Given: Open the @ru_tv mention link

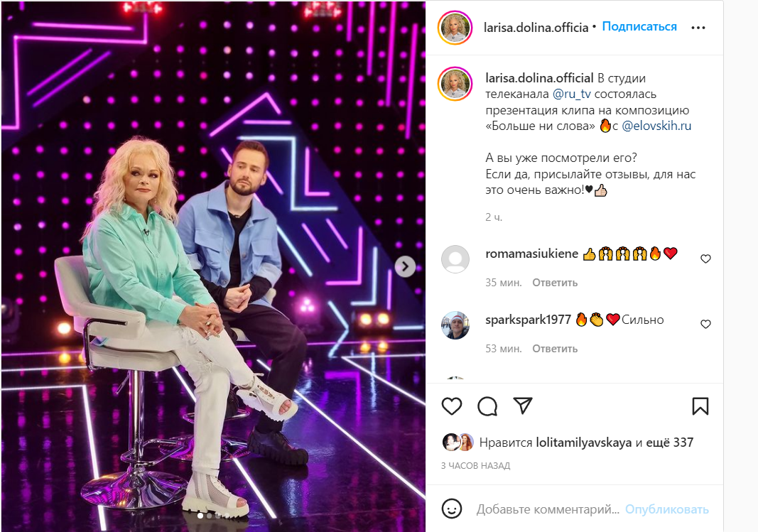Looking at the screenshot, I should (x=571, y=94).
